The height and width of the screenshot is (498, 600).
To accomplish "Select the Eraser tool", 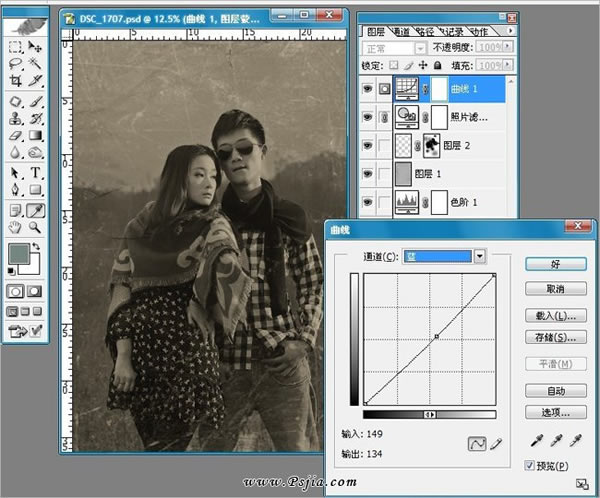I will (15, 136).
